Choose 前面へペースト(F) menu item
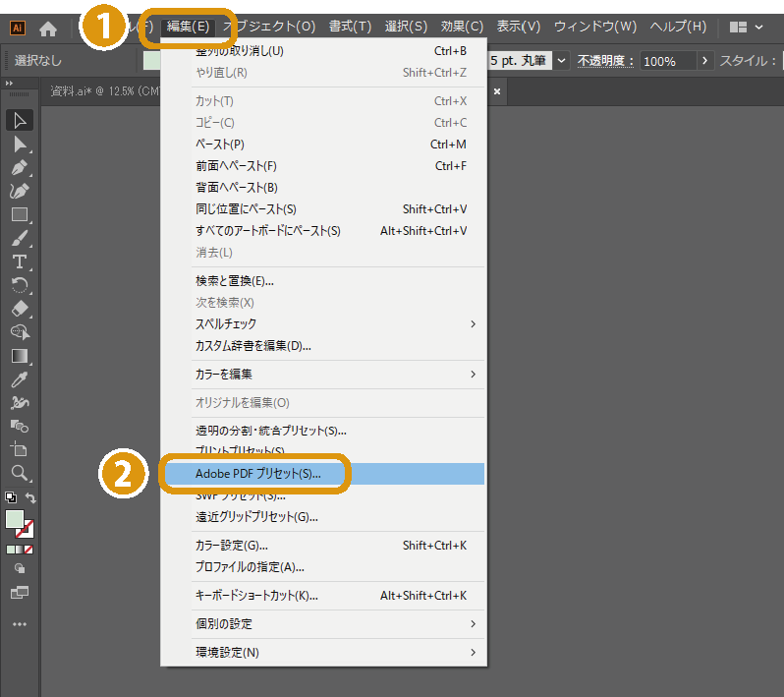Image resolution: width=784 pixels, height=697 pixels. (324, 166)
